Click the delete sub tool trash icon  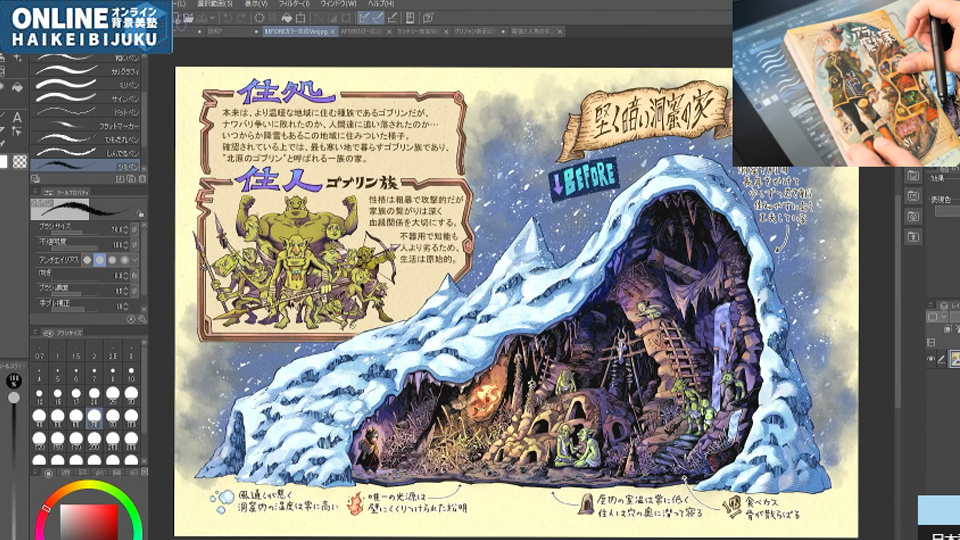point(143,179)
